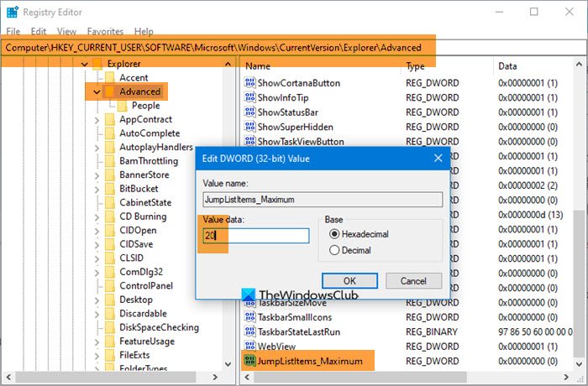
Task: Select the BitBucket folder icon
Action: point(110,189)
